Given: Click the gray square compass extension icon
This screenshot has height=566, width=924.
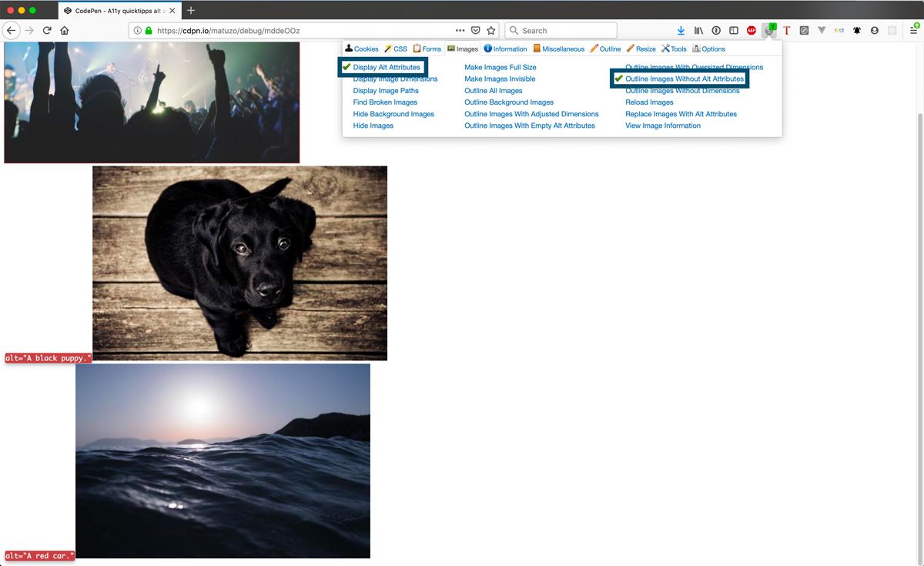Looking at the screenshot, I should click(x=804, y=31).
